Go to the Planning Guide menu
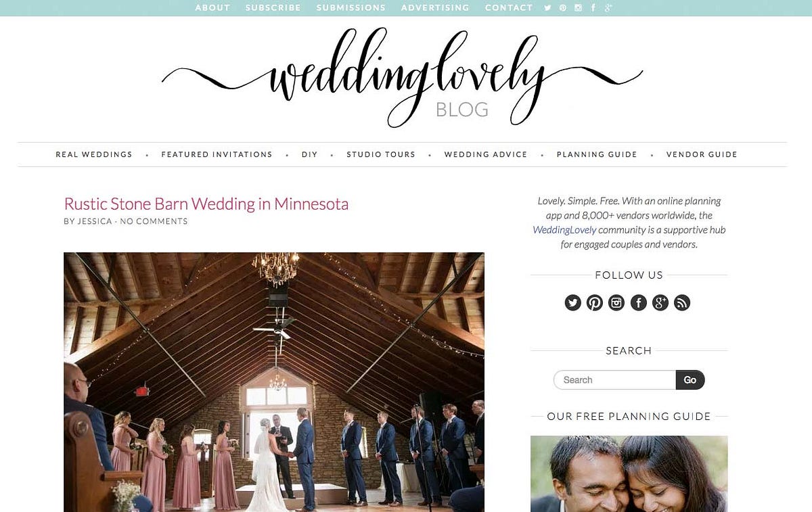 click(x=597, y=154)
